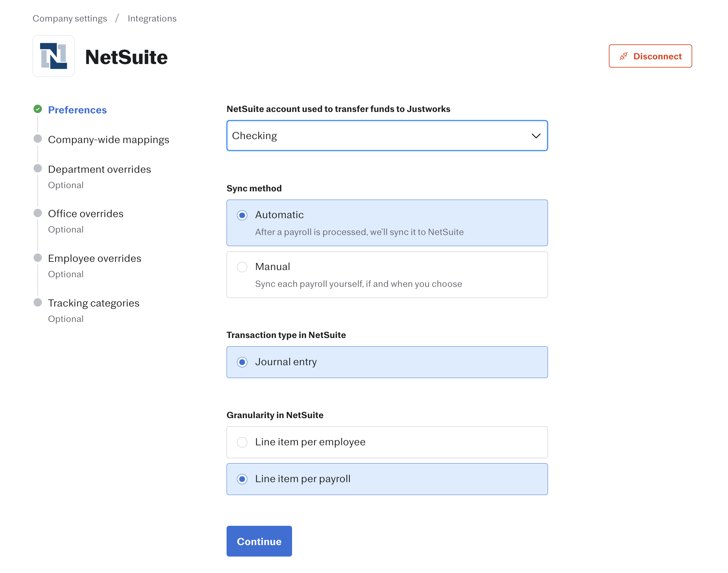728x573 pixels.
Task: Click the 'Transaction type in NetSuite' label
Action: pos(286,335)
